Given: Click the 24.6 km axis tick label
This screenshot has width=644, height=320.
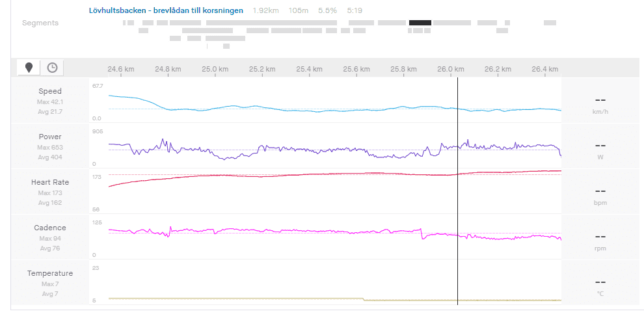Looking at the screenshot, I should coord(121,69).
